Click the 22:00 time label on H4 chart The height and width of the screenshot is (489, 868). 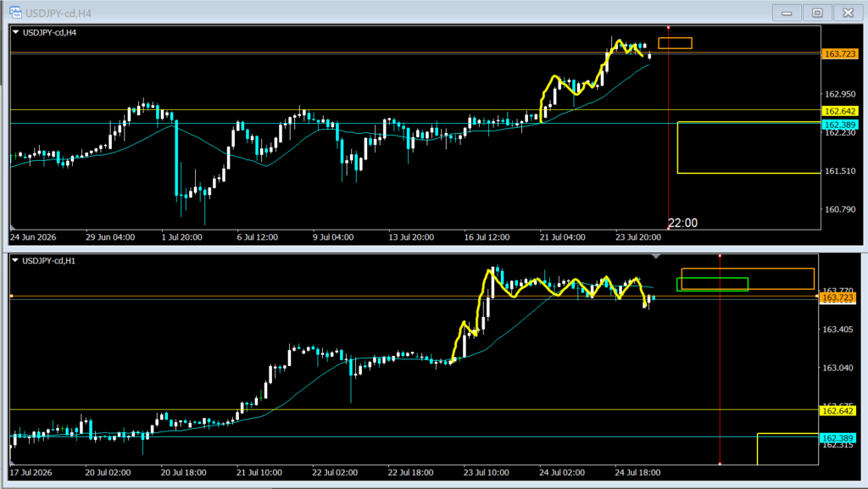click(x=682, y=223)
